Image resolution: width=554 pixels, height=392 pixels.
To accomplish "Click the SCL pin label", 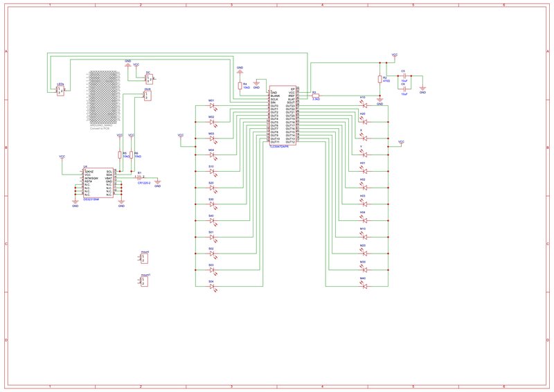I will [109, 172].
